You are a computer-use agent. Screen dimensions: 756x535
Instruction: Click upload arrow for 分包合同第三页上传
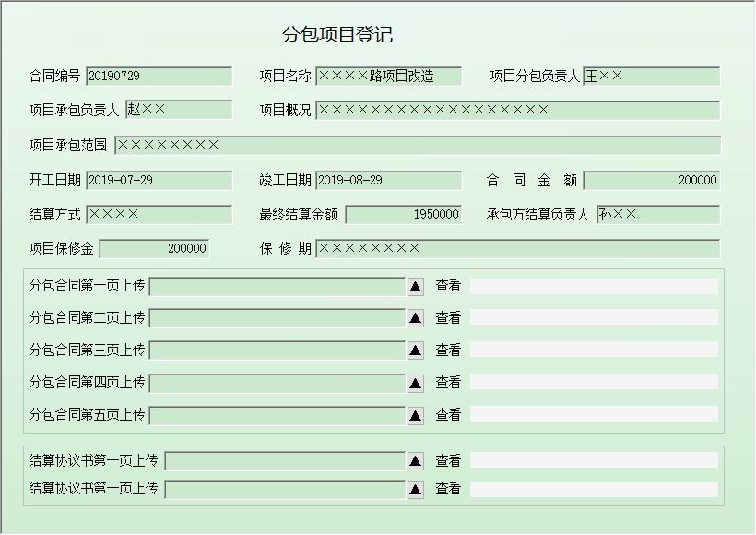pos(415,351)
